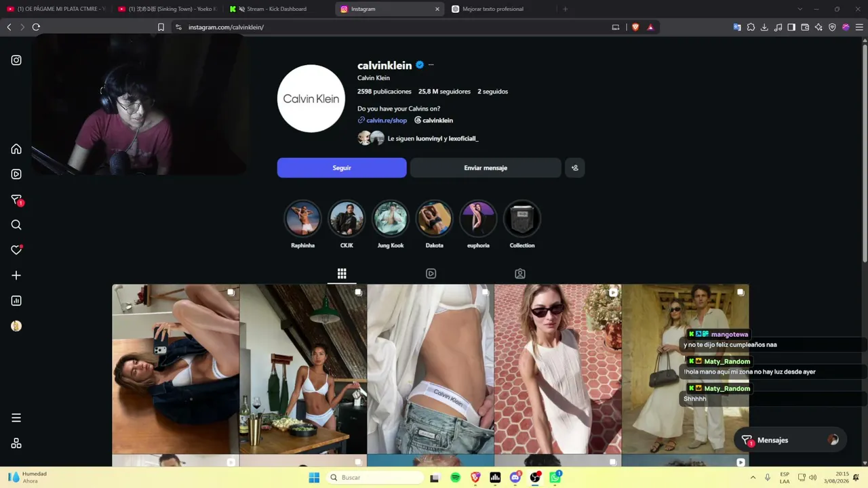The image size is (868, 488).
Task: Select the tagged posts tab
Action: coord(520,274)
